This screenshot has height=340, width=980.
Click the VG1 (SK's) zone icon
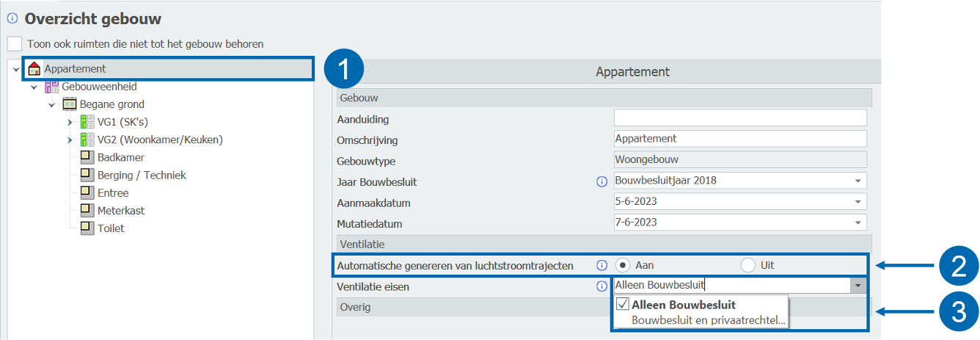tap(87, 122)
